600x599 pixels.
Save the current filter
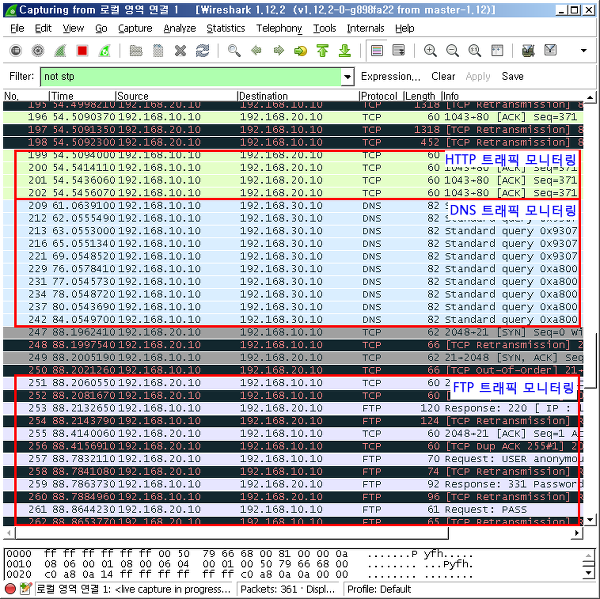[x=512, y=77]
